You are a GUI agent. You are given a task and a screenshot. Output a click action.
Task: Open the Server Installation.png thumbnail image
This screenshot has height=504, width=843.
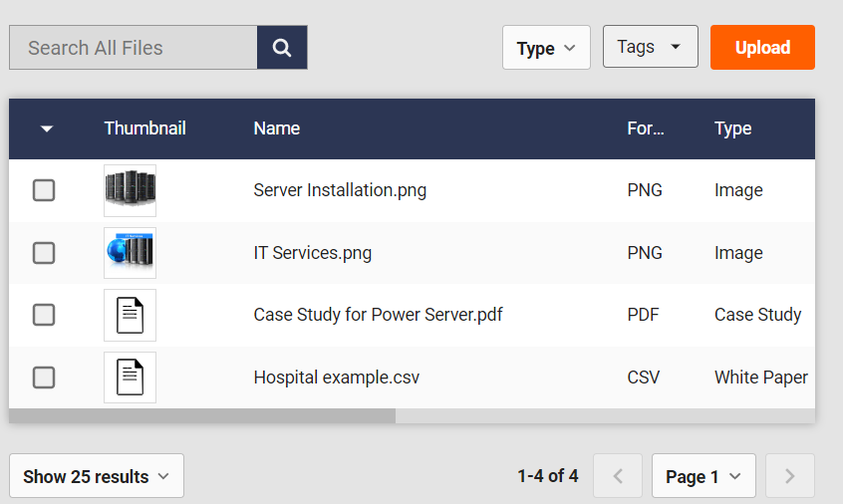[130, 190]
